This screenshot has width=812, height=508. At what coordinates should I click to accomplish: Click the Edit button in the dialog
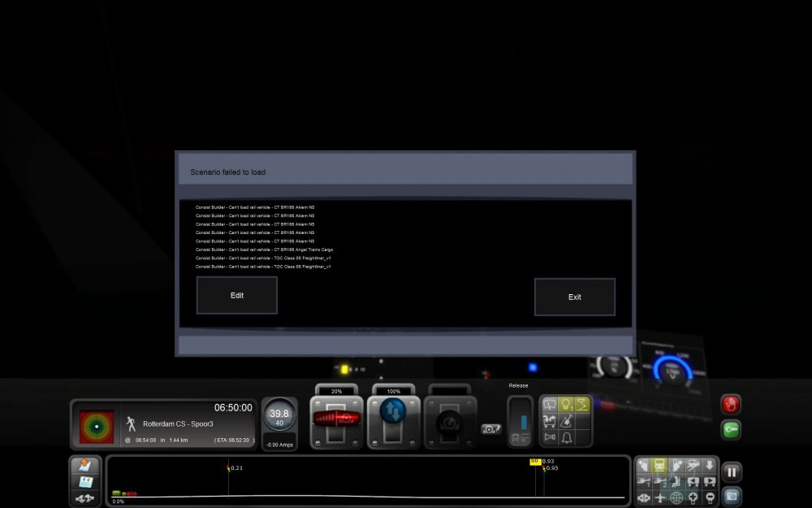pyautogui.click(x=236, y=295)
